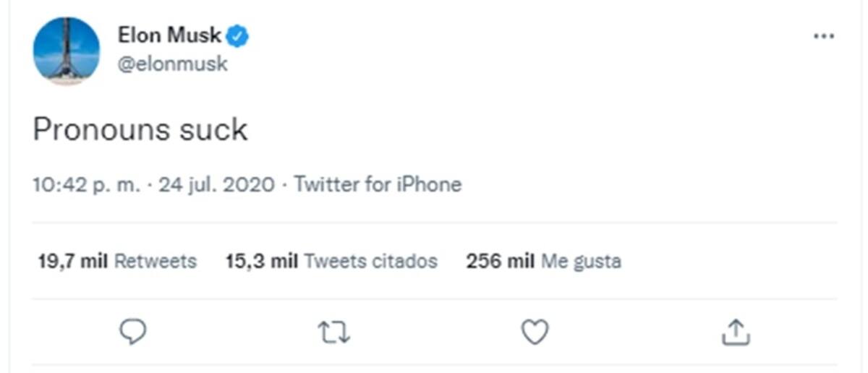Viewport: 868px width, 373px height.
Task: View the 19,7 mil count number
Action: pyautogui.click(x=72, y=261)
